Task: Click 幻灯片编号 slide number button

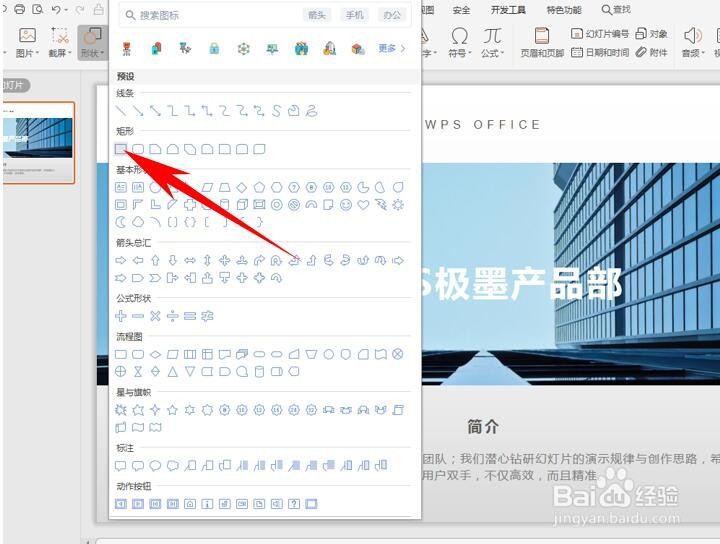Action: click(600, 34)
